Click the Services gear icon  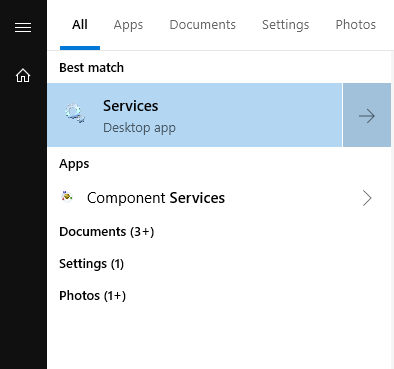(75, 113)
